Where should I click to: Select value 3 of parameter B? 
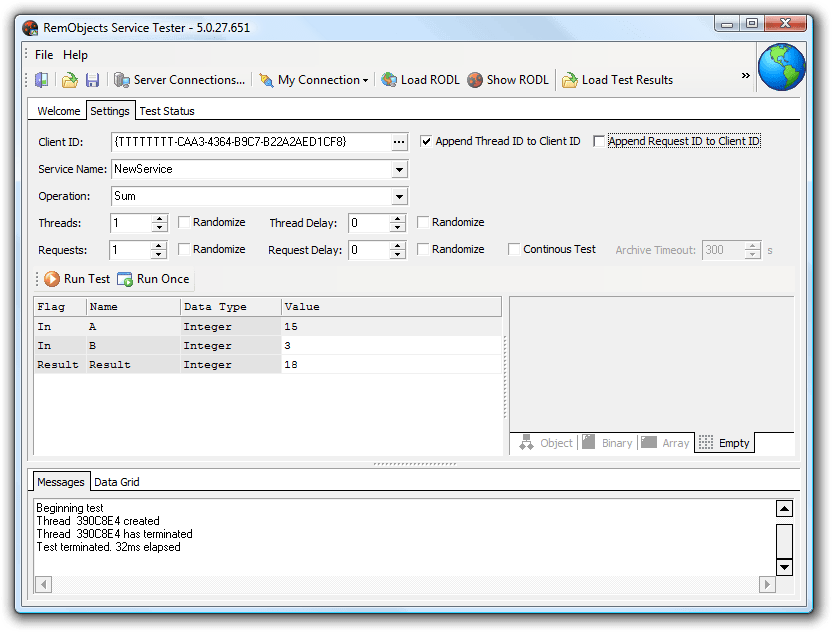click(392, 346)
